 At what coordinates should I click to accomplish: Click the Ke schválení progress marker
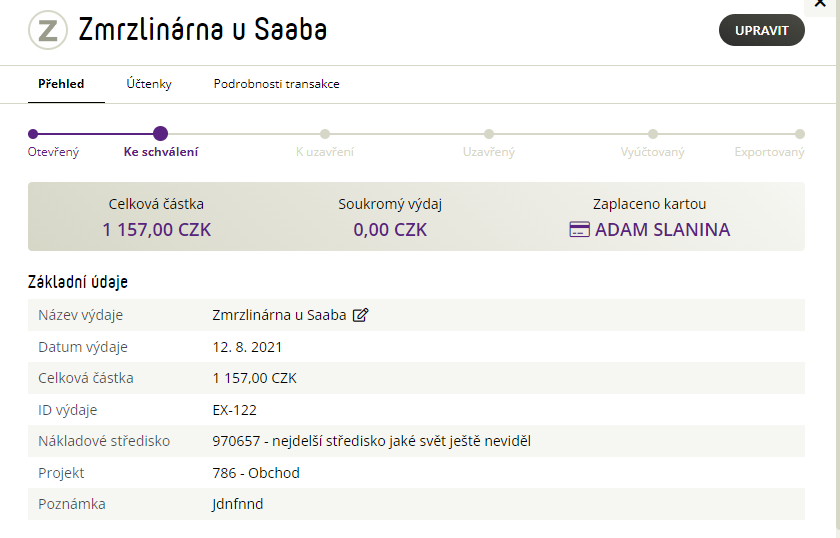tap(160, 133)
